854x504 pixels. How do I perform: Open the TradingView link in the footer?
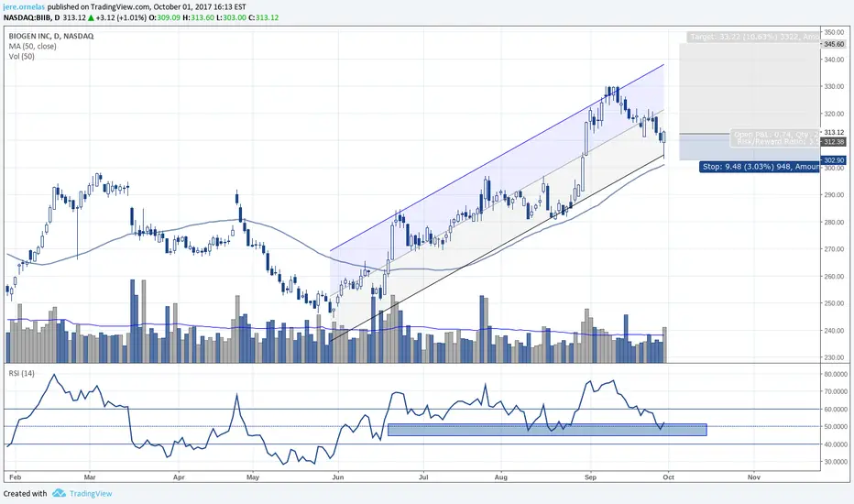click(x=91, y=494)
